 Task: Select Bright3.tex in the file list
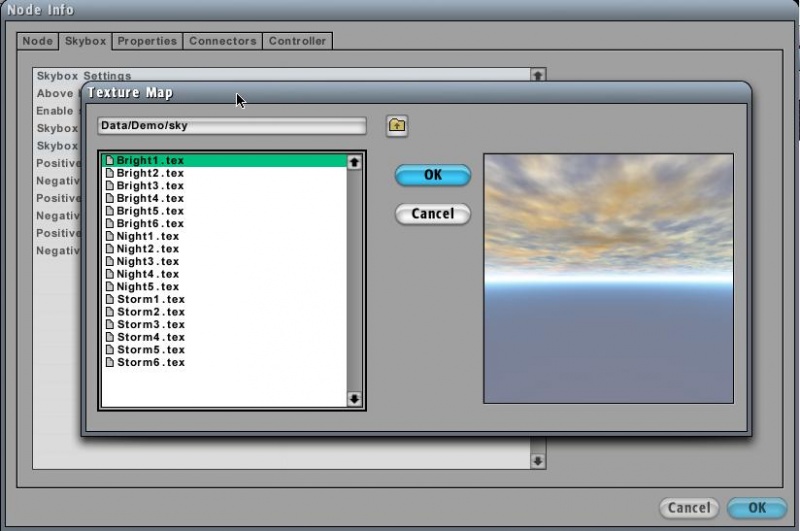click(150, 186)
